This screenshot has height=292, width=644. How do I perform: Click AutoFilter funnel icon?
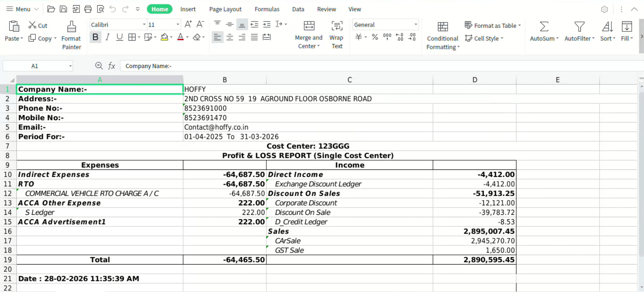580,27
